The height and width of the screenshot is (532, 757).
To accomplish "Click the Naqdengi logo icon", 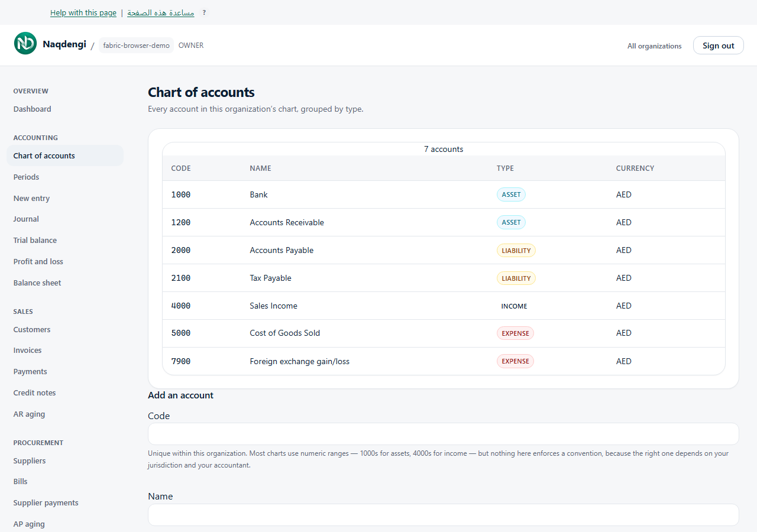I will [x=25, y=43].
